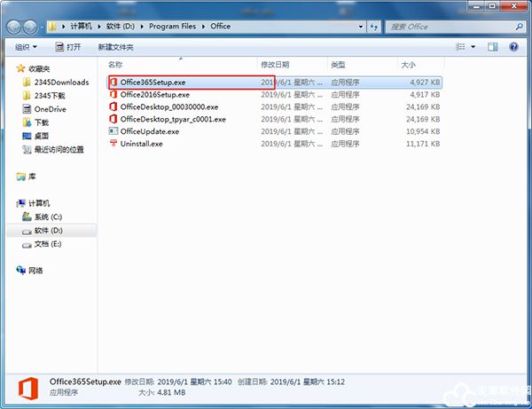Open the OneDrive folder in sidebar
This screenshot has height=409, width=532.
pyautogui.click(x=50, y=109)
